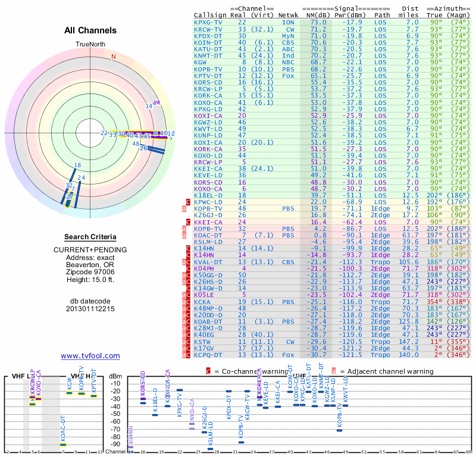
Task: Click the Path column header
Action: (x=382, y=15)
